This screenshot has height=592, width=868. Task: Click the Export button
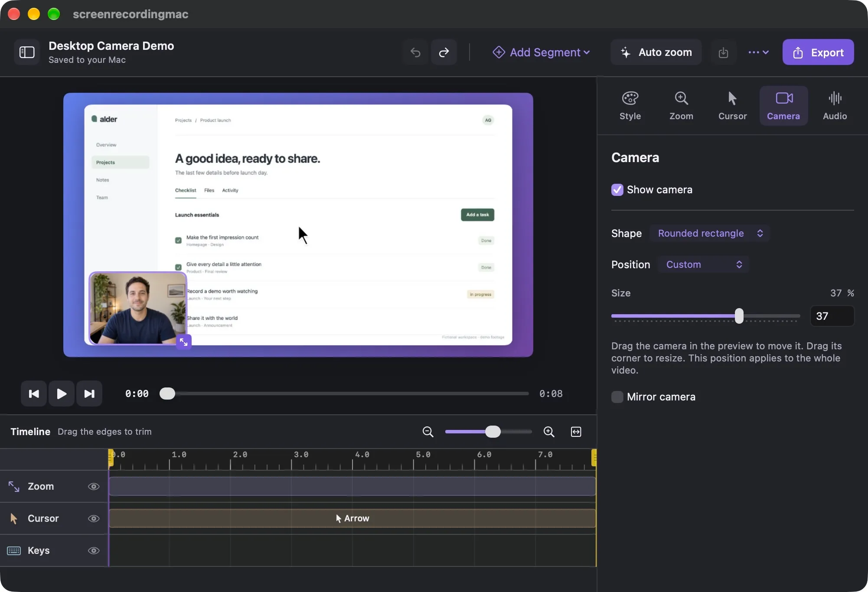(x=818, y=52)
